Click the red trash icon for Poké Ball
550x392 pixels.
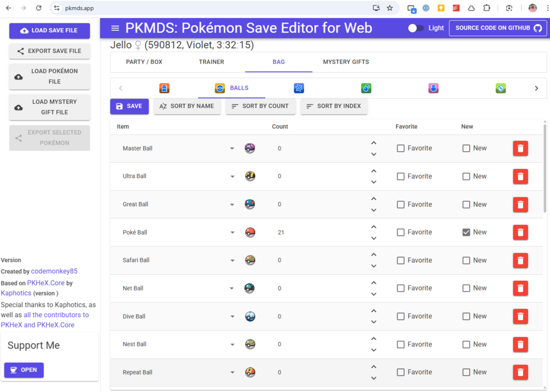click(x=520, y=233)
